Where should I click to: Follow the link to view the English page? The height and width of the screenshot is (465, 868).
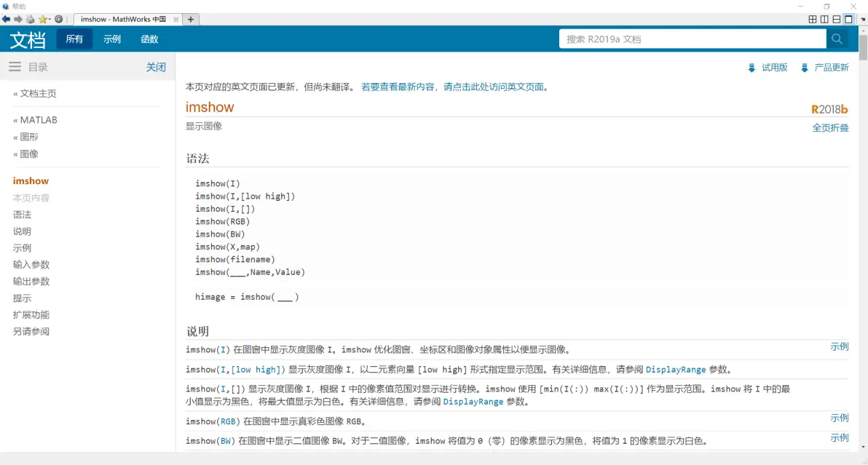pos(454,87)
